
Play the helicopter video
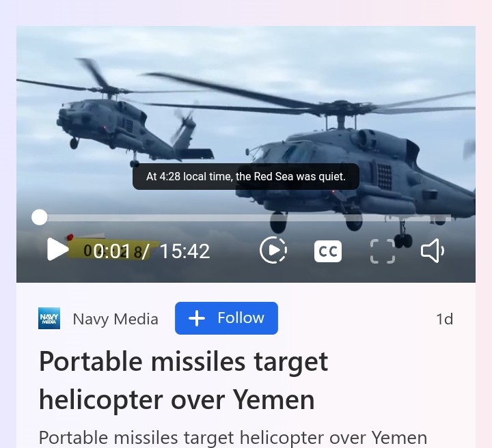coord(57,249)
